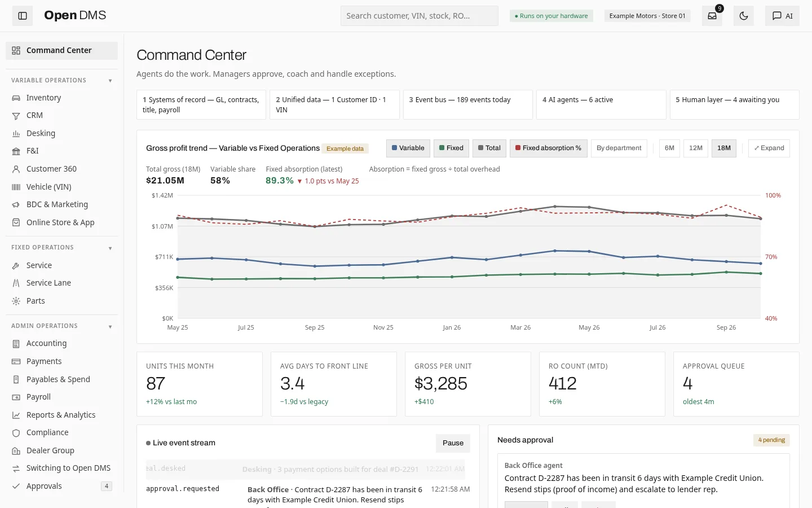Click the Service wrench icon
The height and width of the screenshot is (508, 812).
pos(16,265)
